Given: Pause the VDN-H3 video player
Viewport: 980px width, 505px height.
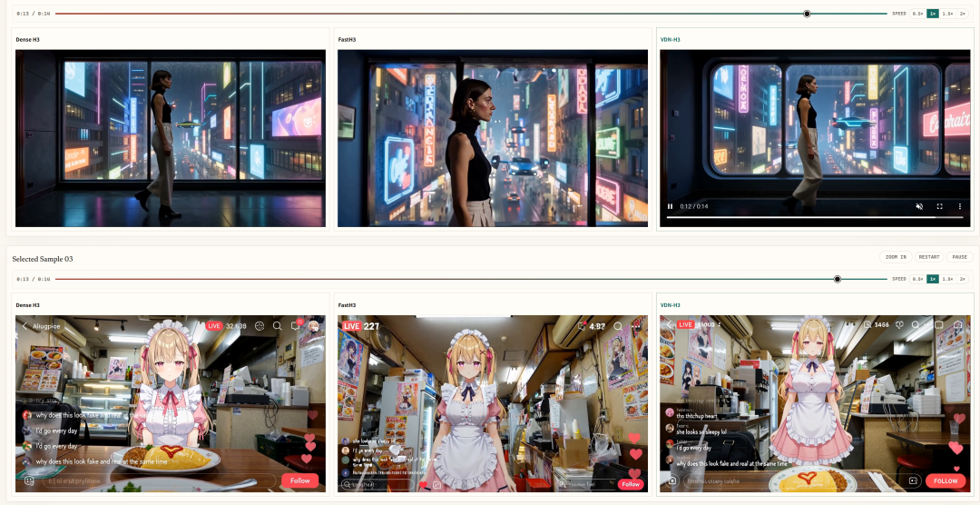Looking at the screenshot, I should coord(670,206).
